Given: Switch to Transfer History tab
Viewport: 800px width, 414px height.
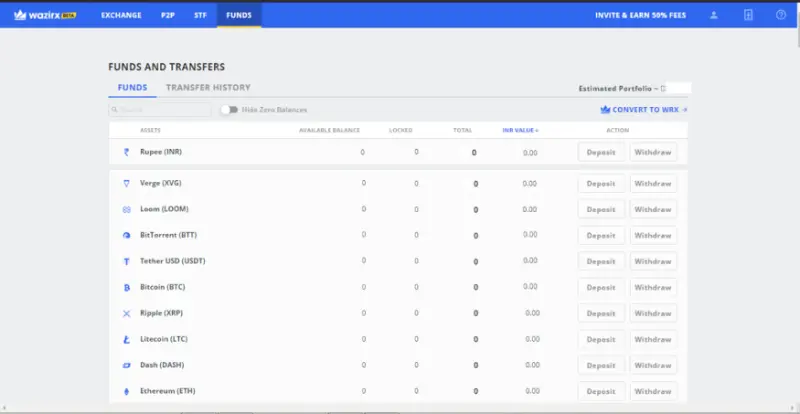Looking at the screenshot, I should [208, 87].
